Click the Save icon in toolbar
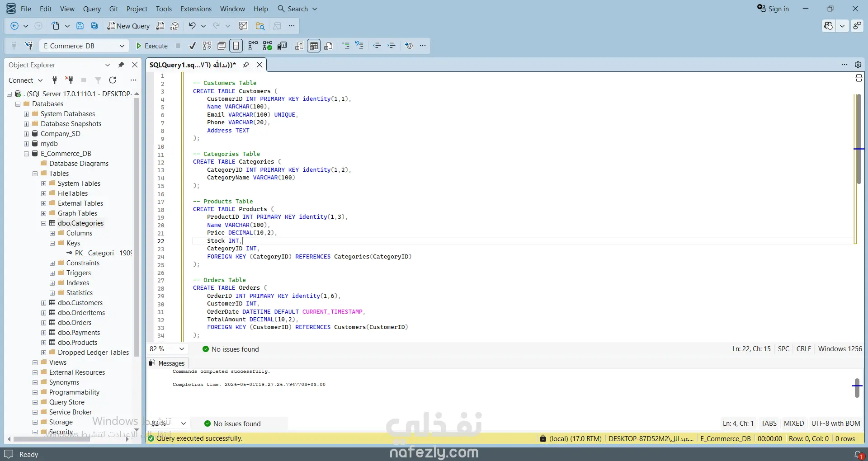Screen dimensions: 868x461 (80, 26)
